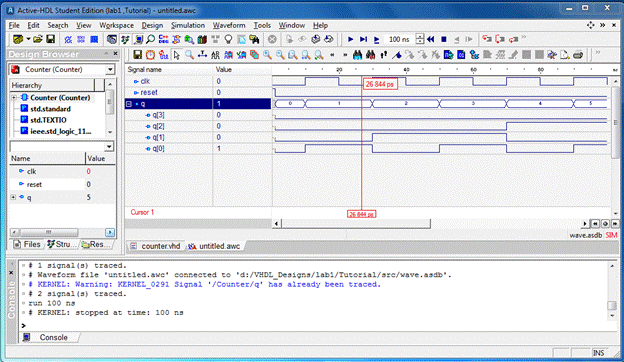Click the Run For underlined play icon

pos(376,39)
